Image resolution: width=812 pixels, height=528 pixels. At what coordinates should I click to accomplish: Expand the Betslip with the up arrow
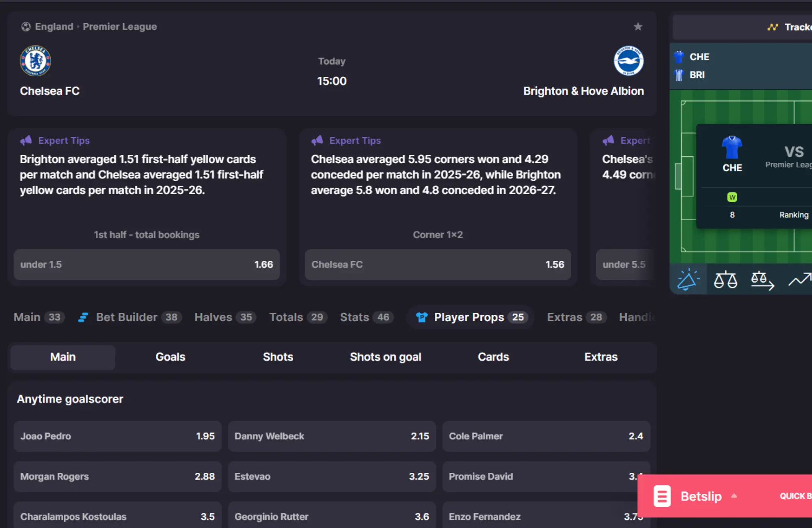click(734, 496)
